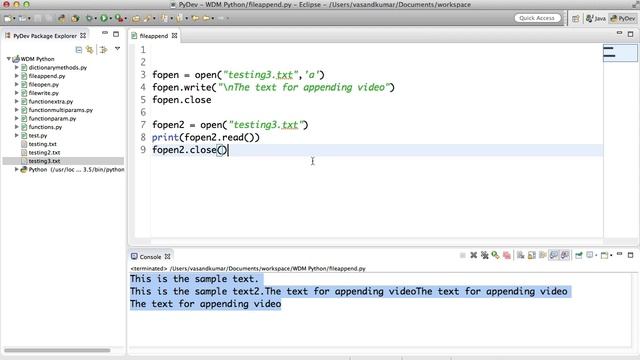Click the Run External Tools icon
The image size is (640, 360).
[x=118, y=18]
